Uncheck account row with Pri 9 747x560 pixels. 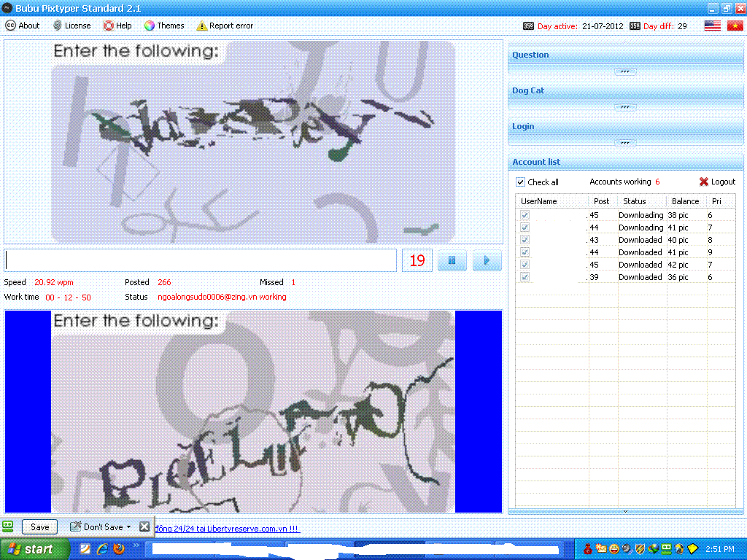pos(525,252)
